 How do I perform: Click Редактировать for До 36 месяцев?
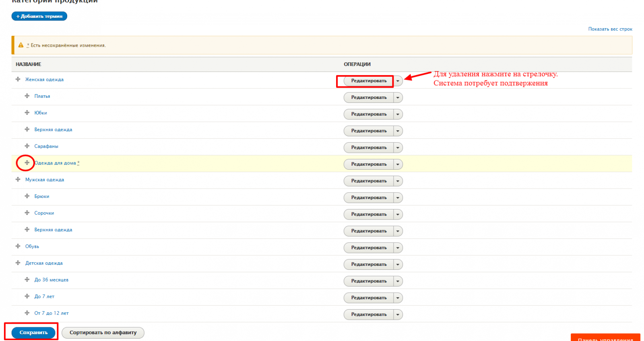tap(369, 281)
